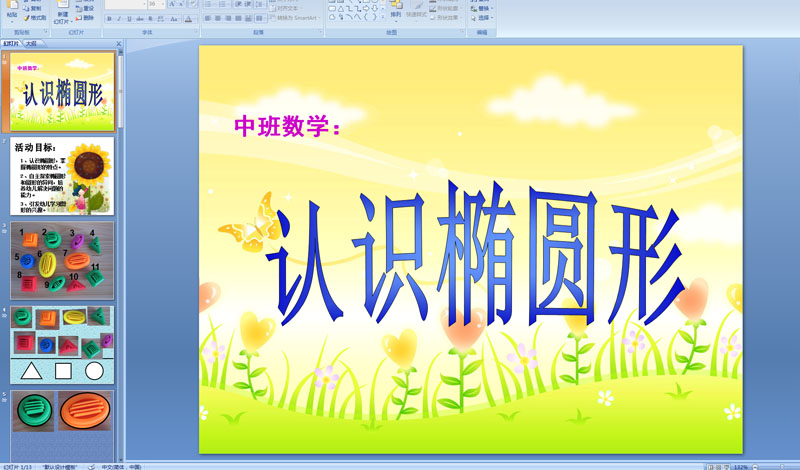Select the elbow connector shape
800x470 pixels.
pos(349,9)
